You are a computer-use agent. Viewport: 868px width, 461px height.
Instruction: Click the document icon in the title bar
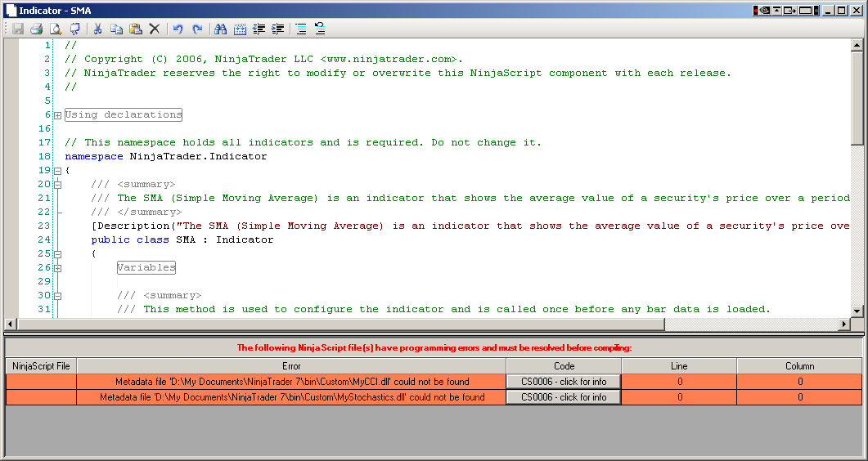click(x=11, y=10)
